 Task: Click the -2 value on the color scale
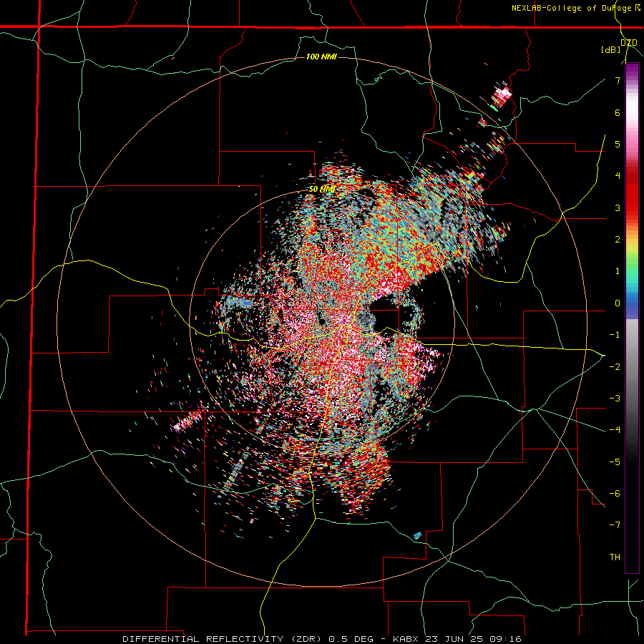(x=615, y=367)
